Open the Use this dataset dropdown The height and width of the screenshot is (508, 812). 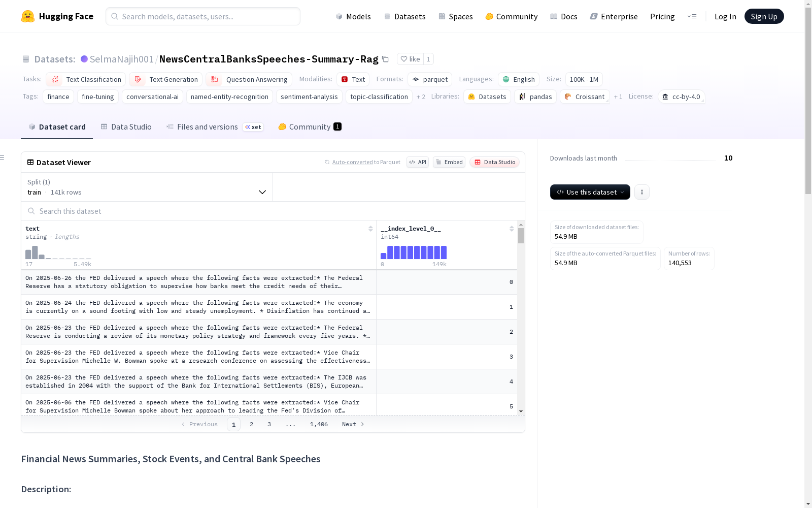click(590, 192)
